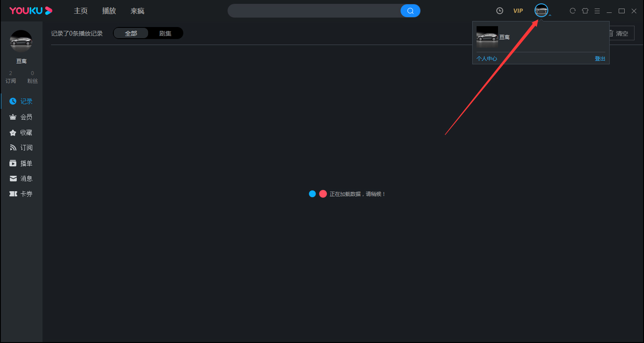Click the avatar thumbnail in account popup
The width and height of the screenshot is (644, 343).
pos(487,37)
